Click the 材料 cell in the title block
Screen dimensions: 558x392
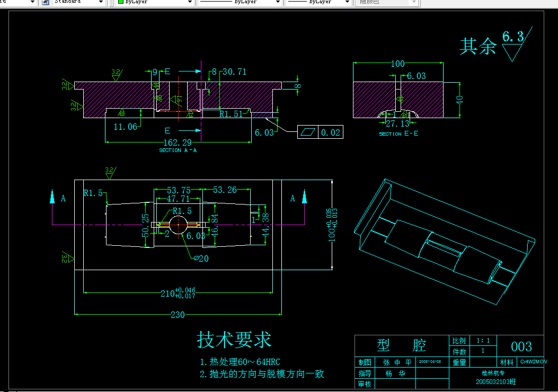click(507, 362)
